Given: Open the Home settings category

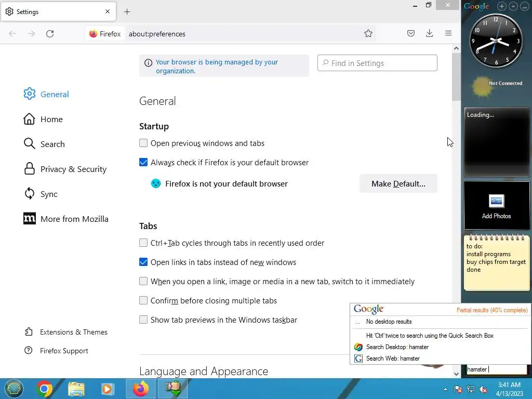Looking at the screenshot, I should 43,119.
